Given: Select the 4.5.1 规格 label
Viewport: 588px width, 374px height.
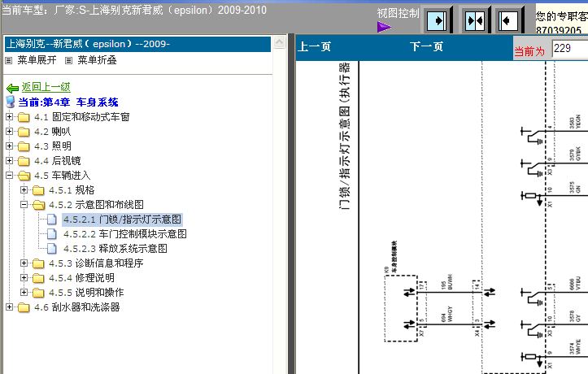Looking at the screenshot, I should tap(72, 190).
